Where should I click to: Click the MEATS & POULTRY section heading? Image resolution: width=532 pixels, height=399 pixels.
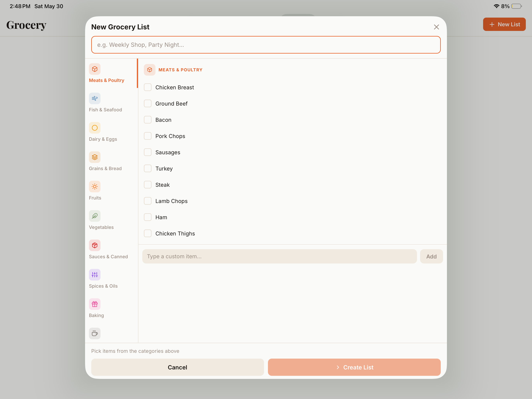pos(180,70)
